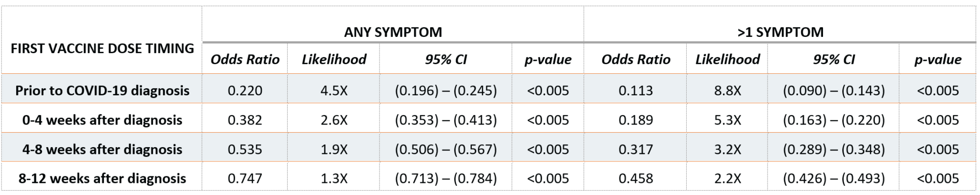The width and height of the screenshot is (980, 195).
Task: Click the 0.317 odds ratio cell
Action: click(635, 149)
